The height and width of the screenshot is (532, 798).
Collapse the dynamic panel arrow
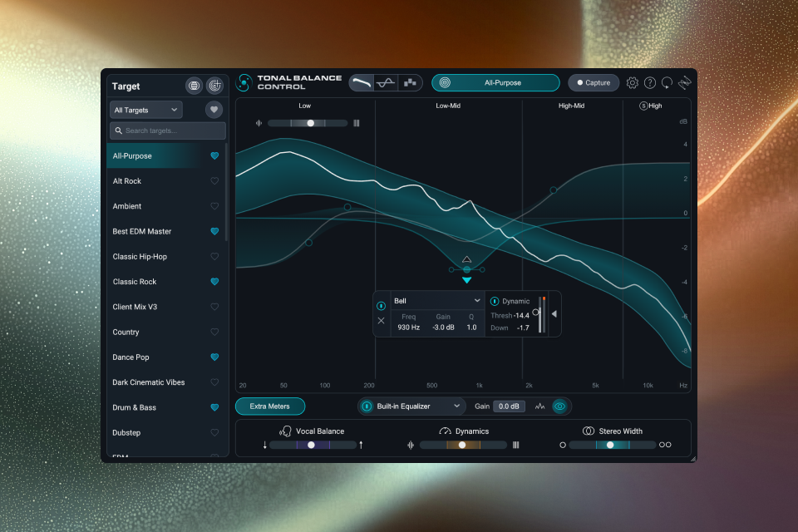[x=554, y=314]
